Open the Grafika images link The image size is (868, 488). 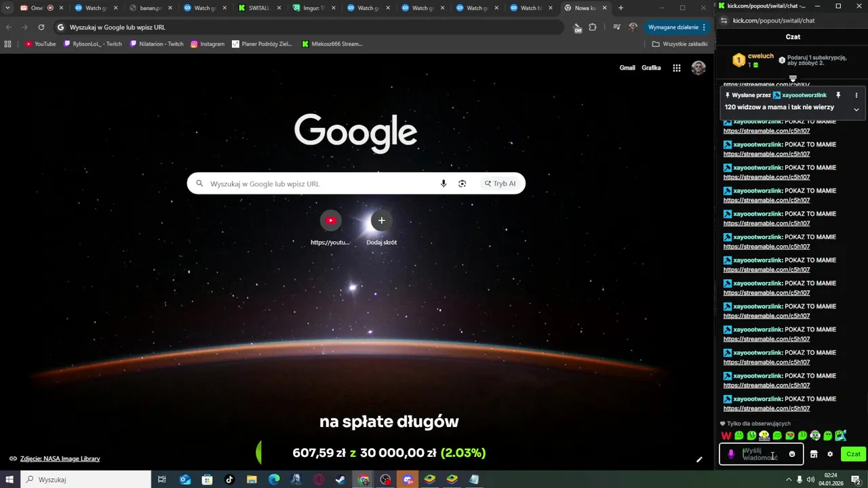pos(651,68)
